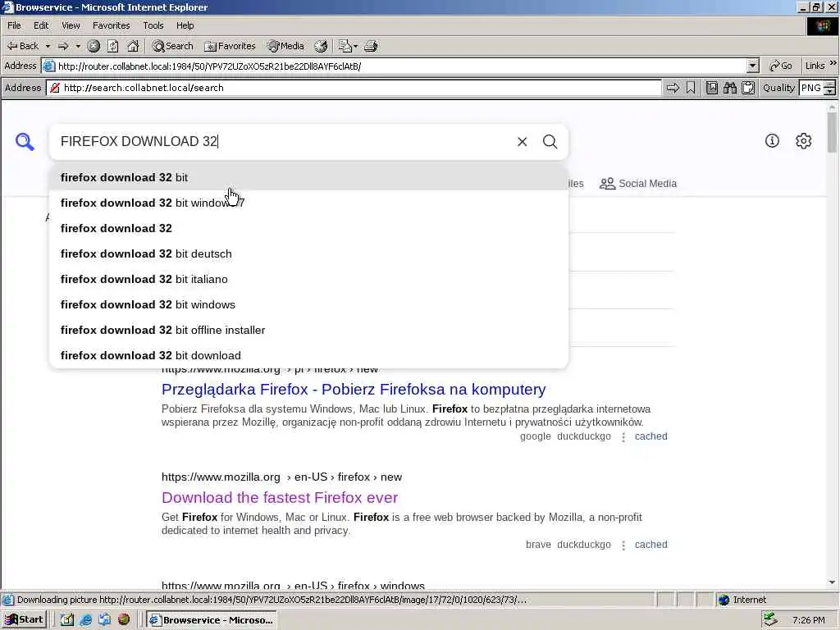Open the Favorites toolbar button
840x630 pixels.
230,46
